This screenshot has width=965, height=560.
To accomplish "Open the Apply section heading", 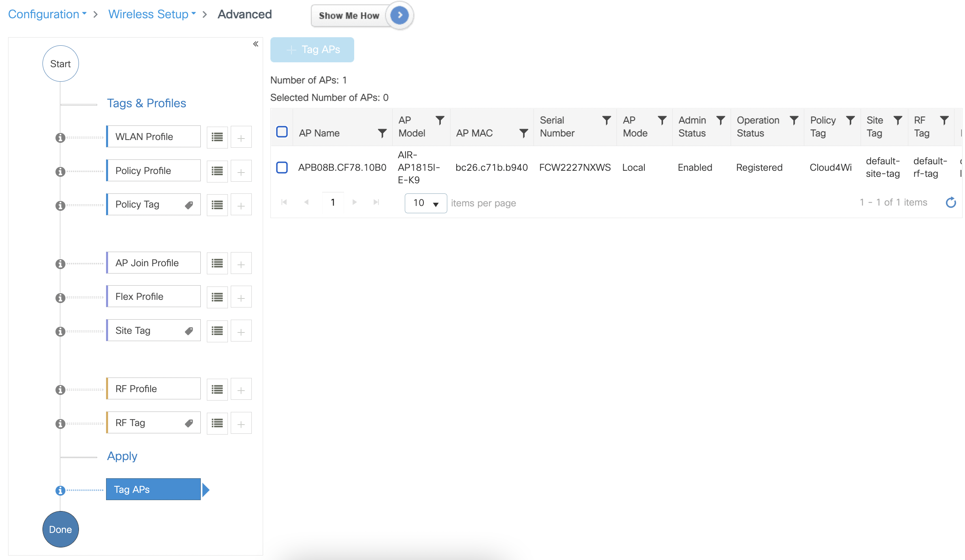I will coord(122,456).
